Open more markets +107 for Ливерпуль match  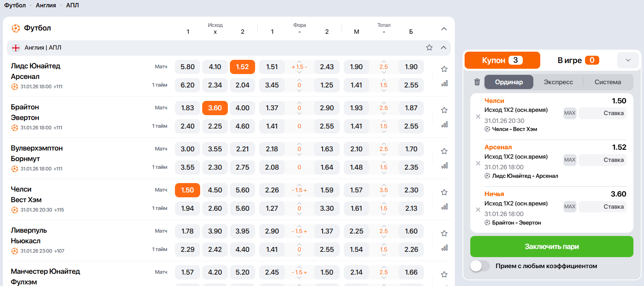pyautogui.click(x=59, y=251)
